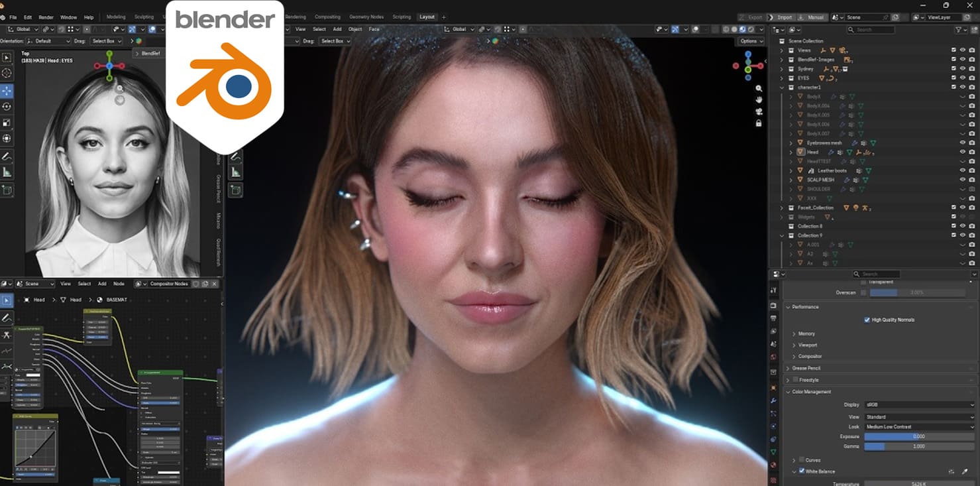
Task: Enable the Freestyle checkbox
Action: pyautogui.click(x=795, y=380)
